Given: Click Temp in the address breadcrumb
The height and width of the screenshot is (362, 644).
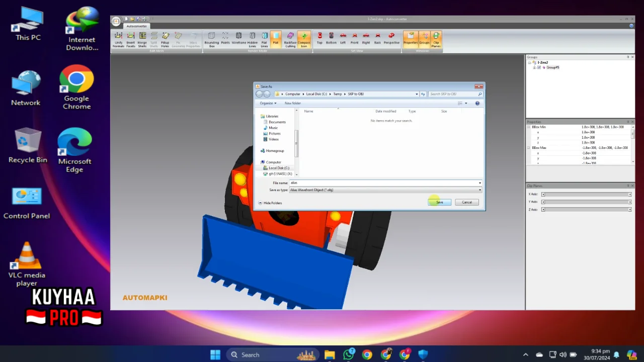Looking at the screenshot, I should pyautogui.click(x=337, y=94).
